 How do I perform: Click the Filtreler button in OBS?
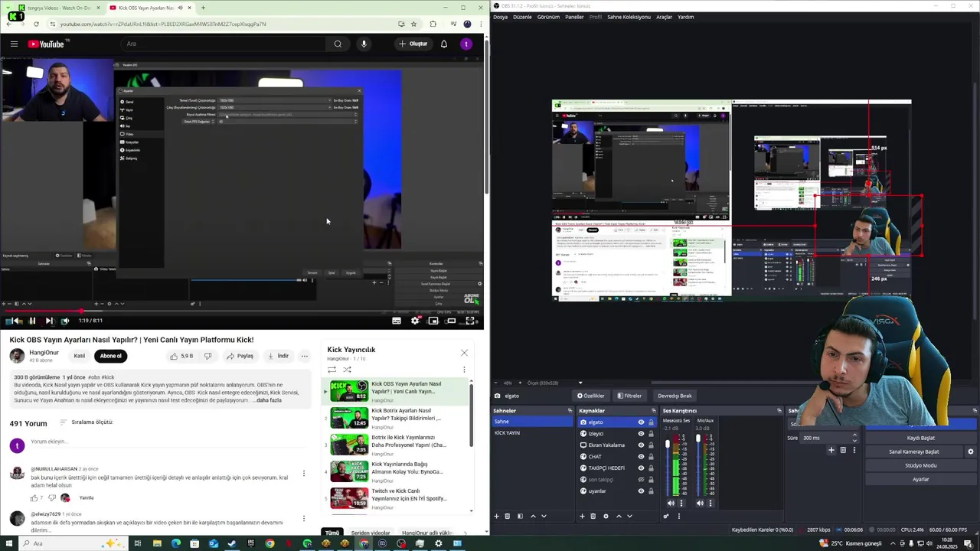click(x=629, y=396)
